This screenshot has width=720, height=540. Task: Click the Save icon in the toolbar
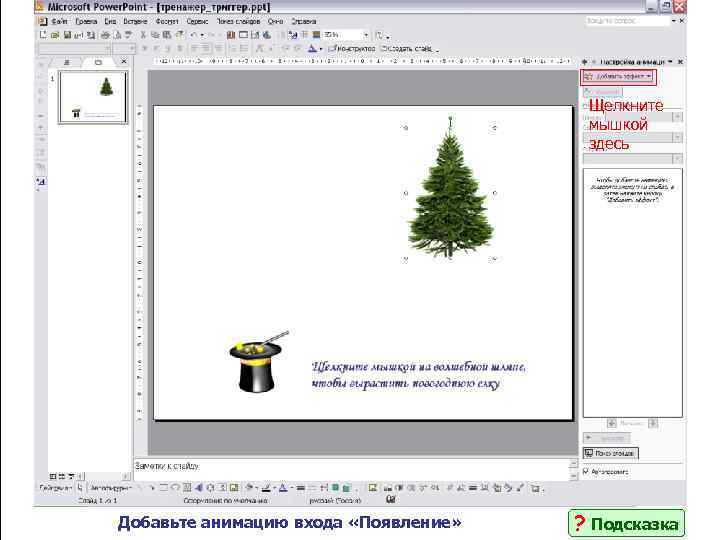(68, 35)
